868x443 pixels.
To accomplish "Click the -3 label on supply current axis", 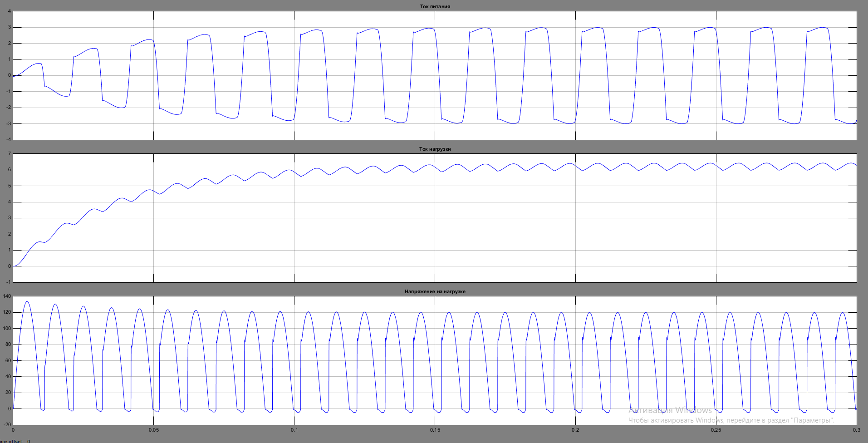I will point(8,123).
